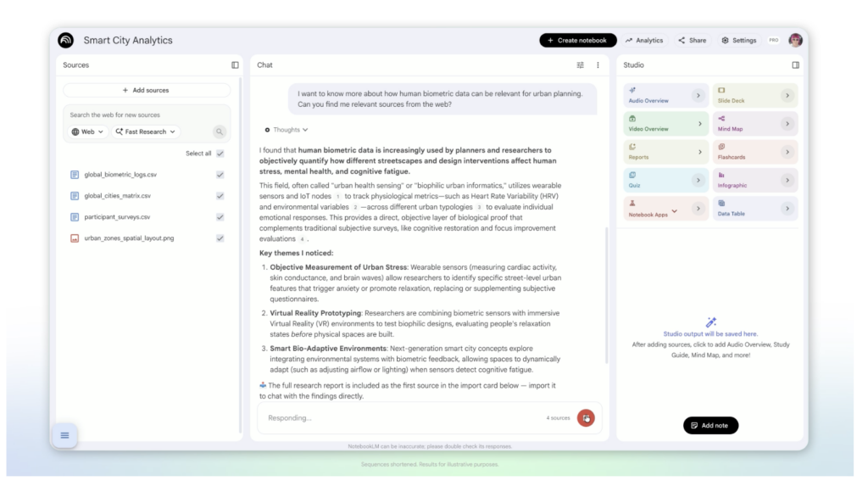This screenshot has height=481, width=868.
Task: Open chat more options menu
Action: click(x=598, y=64)
